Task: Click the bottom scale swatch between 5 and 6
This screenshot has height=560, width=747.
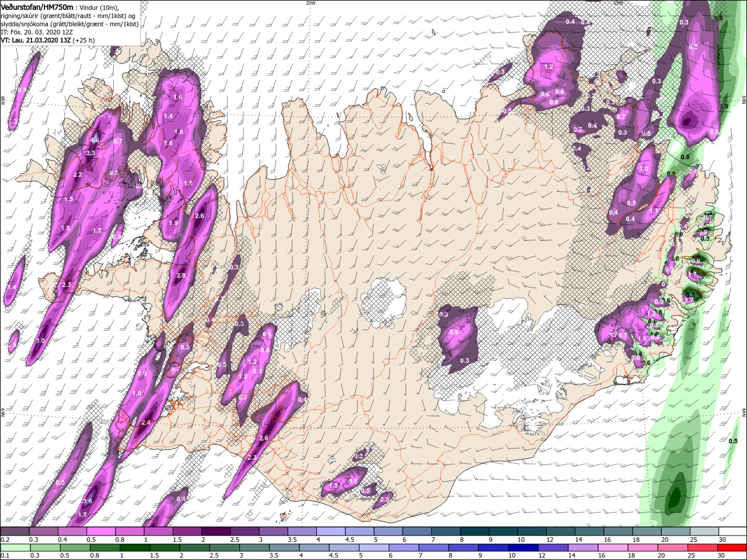Action: coord(373,548)
